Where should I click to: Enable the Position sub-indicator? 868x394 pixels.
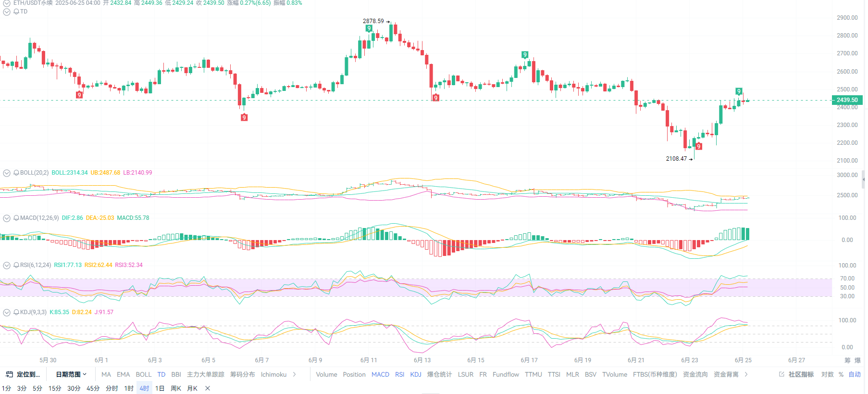(x=354, y=374)
